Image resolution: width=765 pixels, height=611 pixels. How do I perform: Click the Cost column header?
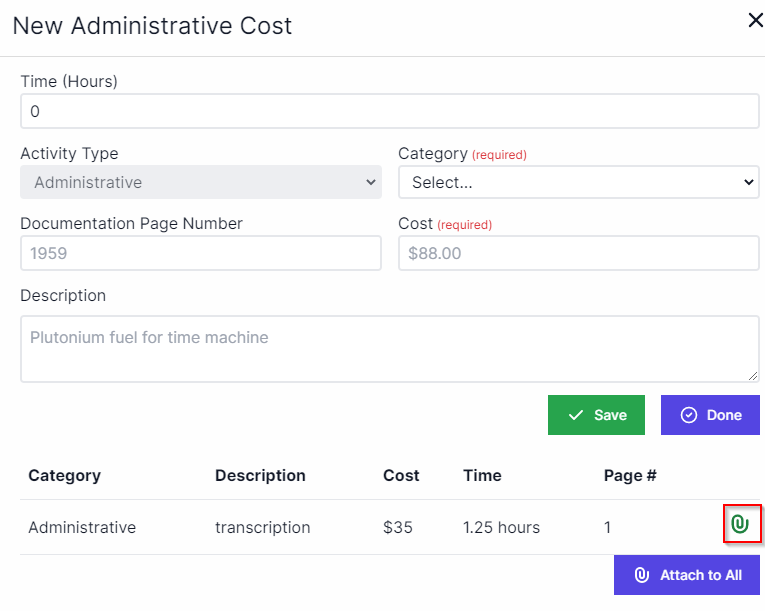point(401,475)
